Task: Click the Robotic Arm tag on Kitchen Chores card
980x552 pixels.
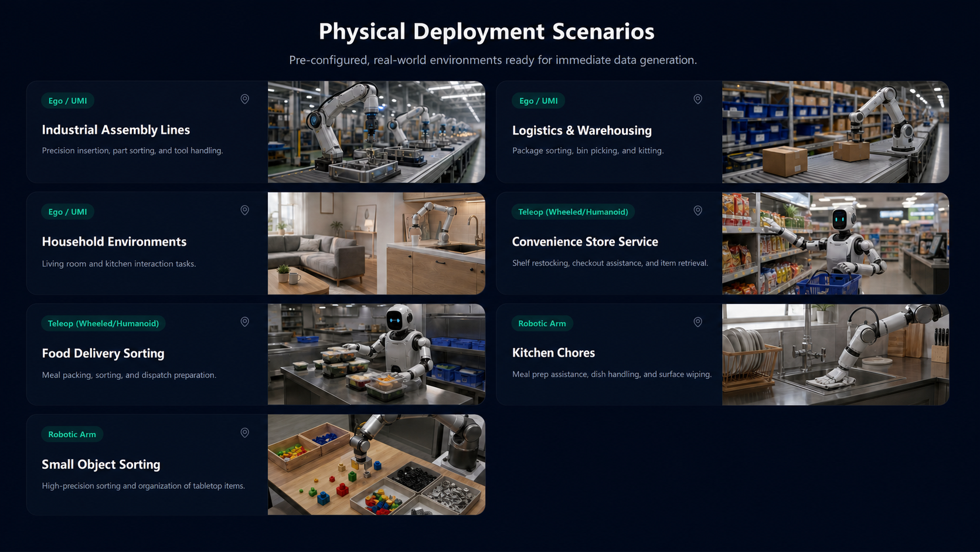Action: (542, 323)
